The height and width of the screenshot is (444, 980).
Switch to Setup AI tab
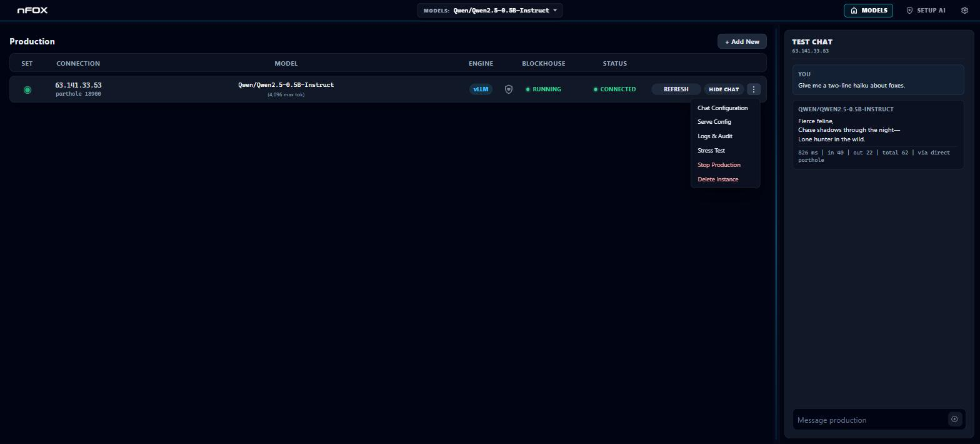click(926, 10)
